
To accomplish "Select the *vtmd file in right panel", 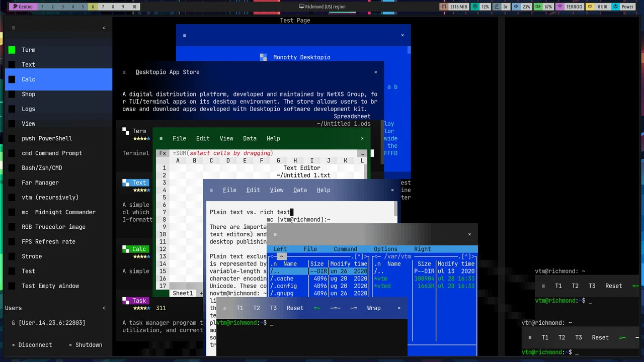I will [424, 286].
